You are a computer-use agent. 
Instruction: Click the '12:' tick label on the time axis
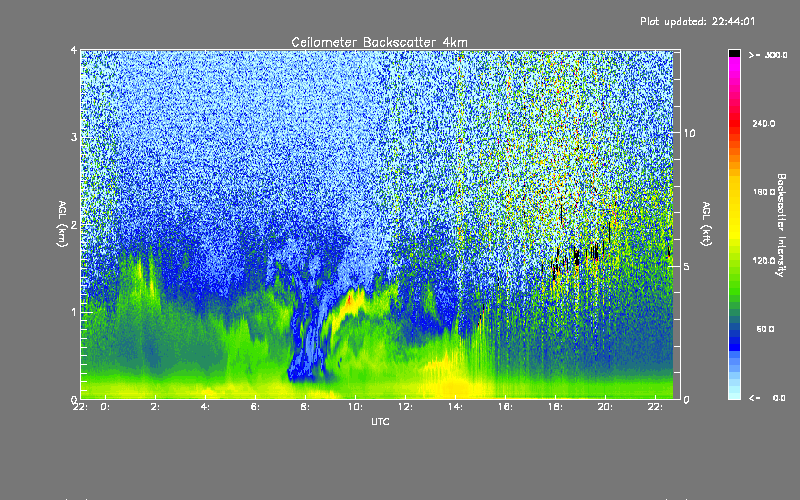[405, 407]
